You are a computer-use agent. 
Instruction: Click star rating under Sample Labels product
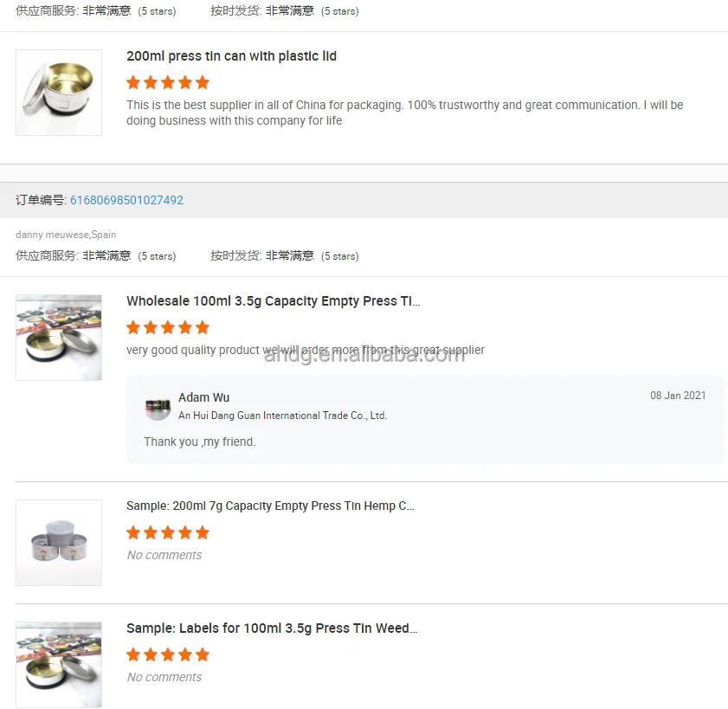pos(168,654)
